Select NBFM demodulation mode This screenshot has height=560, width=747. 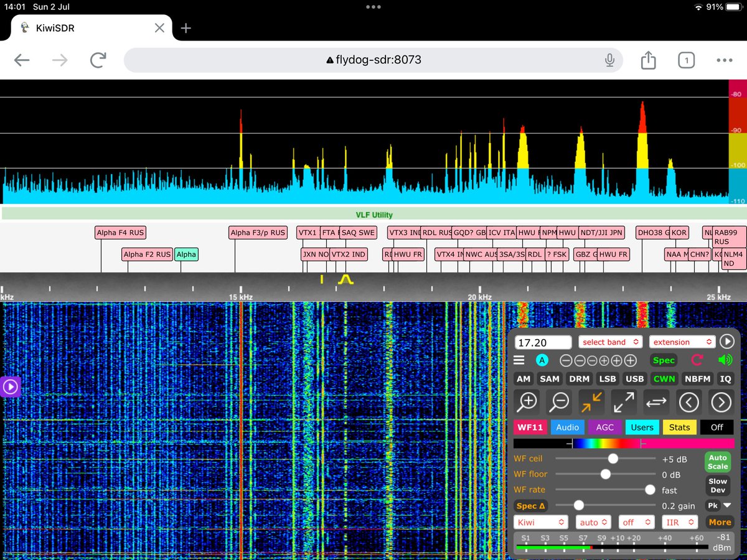click(x=697, y=378)
